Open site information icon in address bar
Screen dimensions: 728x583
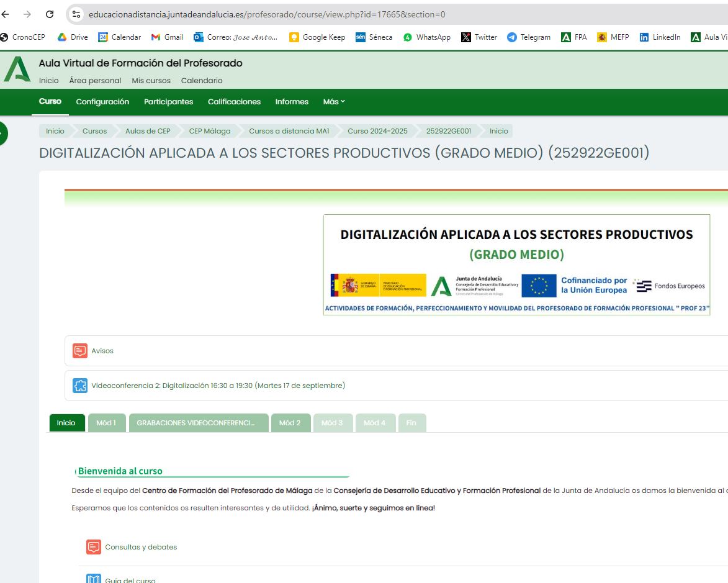coord(76,14)
